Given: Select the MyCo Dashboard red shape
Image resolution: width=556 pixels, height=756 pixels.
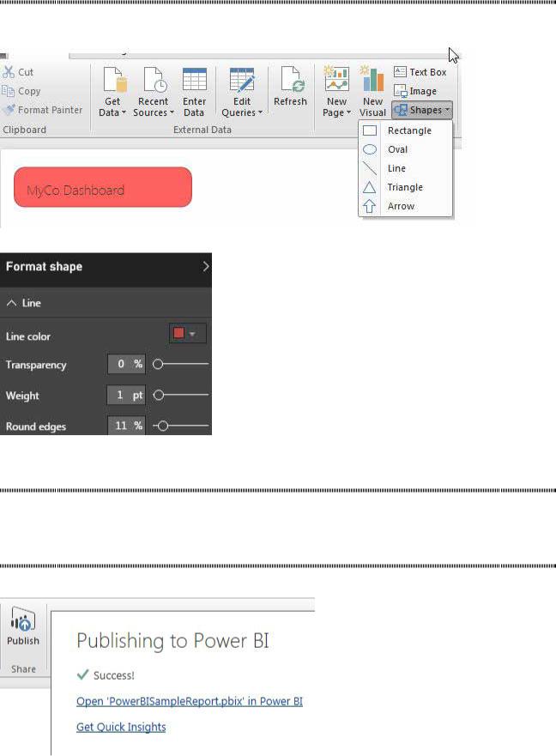Looking at the screenshot, I should pos(103,187).
